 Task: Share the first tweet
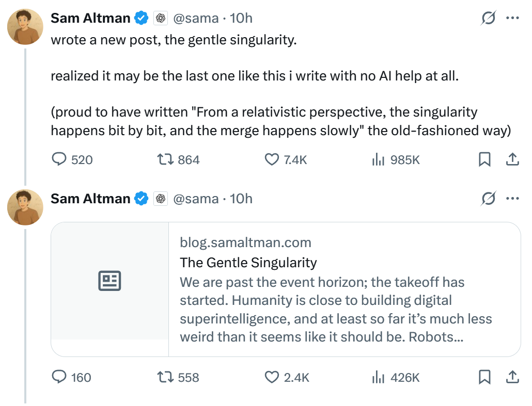[x=512, y=160]
